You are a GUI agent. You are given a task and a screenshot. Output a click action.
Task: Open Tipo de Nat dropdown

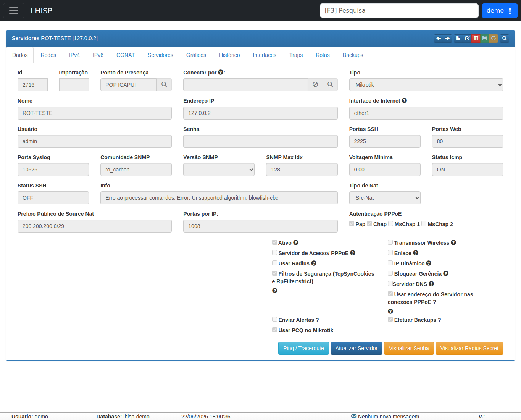pos(385,198)
